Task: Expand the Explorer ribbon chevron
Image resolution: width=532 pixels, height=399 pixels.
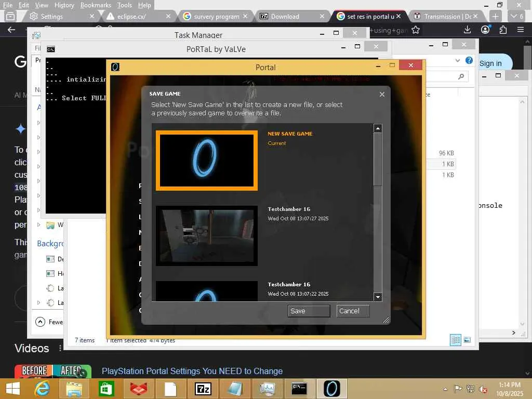Action: 458,60
